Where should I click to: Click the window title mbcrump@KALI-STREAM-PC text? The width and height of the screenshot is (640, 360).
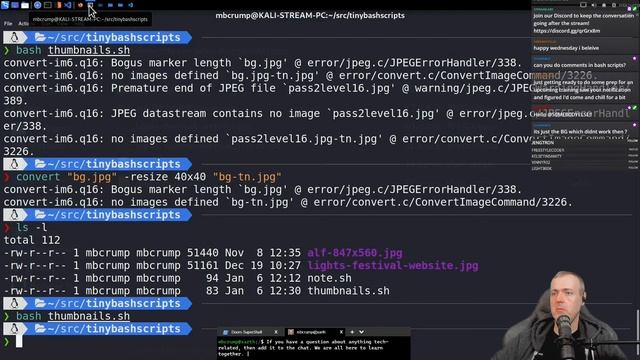(x=310, y=16)
